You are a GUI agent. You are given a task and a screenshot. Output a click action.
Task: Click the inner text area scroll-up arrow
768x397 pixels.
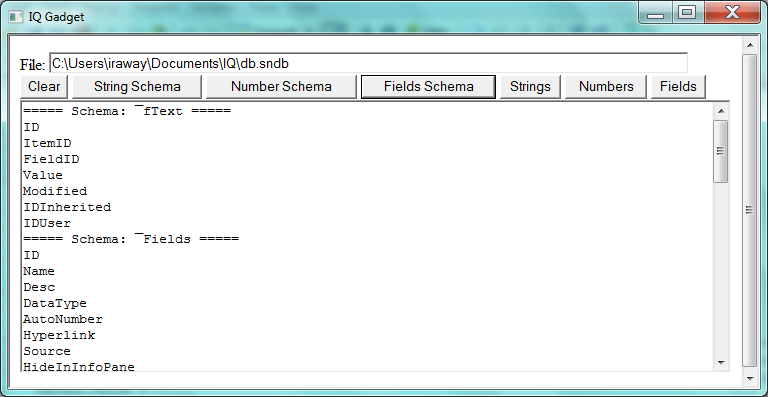click(720, 111)
